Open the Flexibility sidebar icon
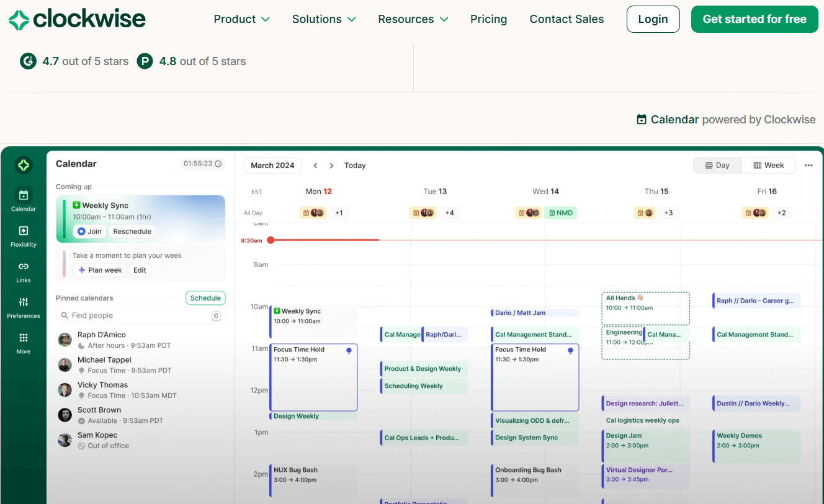The image size is (824, 504). tap(24, 231)
